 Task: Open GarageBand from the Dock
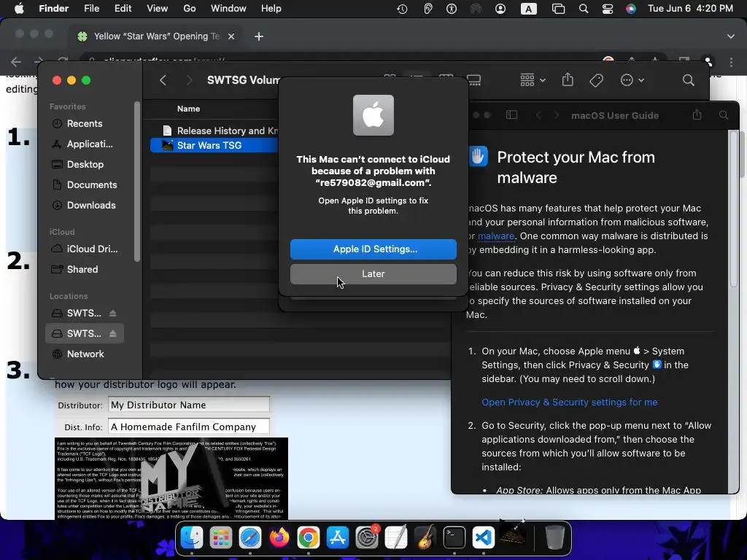tap(425, 537)
